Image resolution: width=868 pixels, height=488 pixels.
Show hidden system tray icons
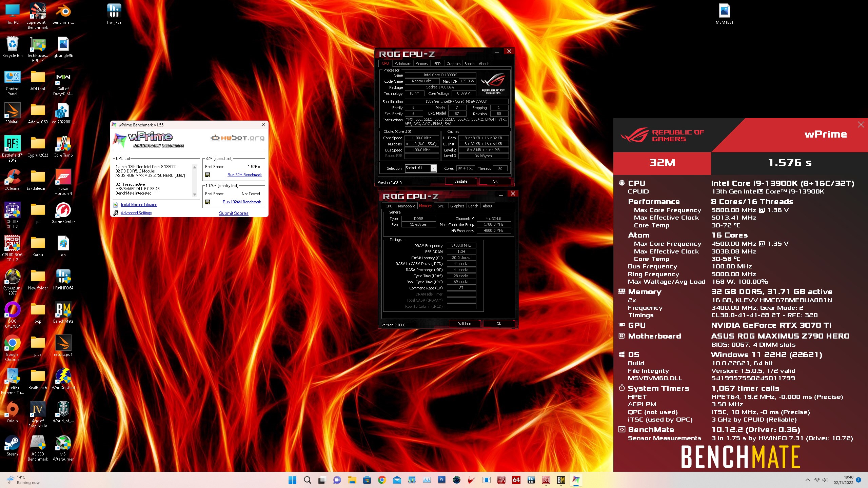coord(808,480)
